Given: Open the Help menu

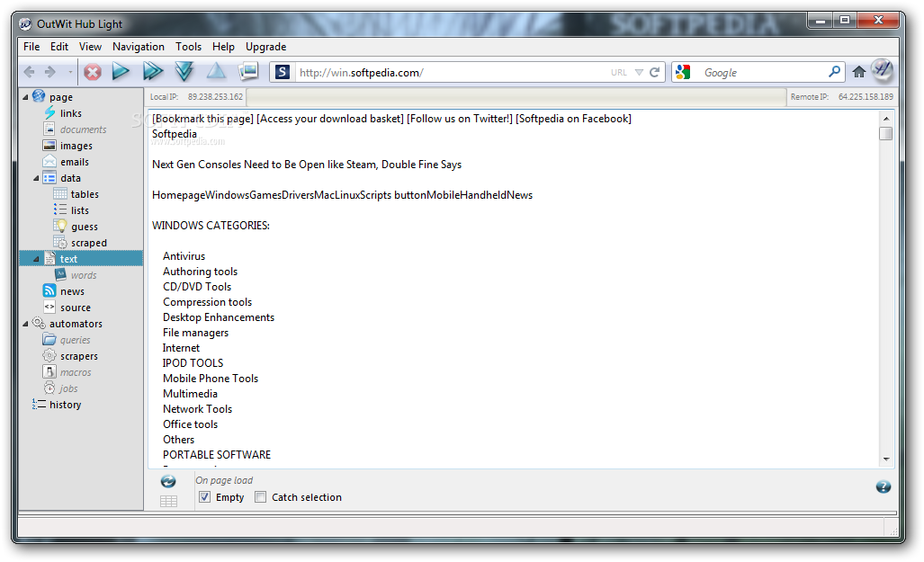Looking at the screenshot, I should [x=223, y=47].
